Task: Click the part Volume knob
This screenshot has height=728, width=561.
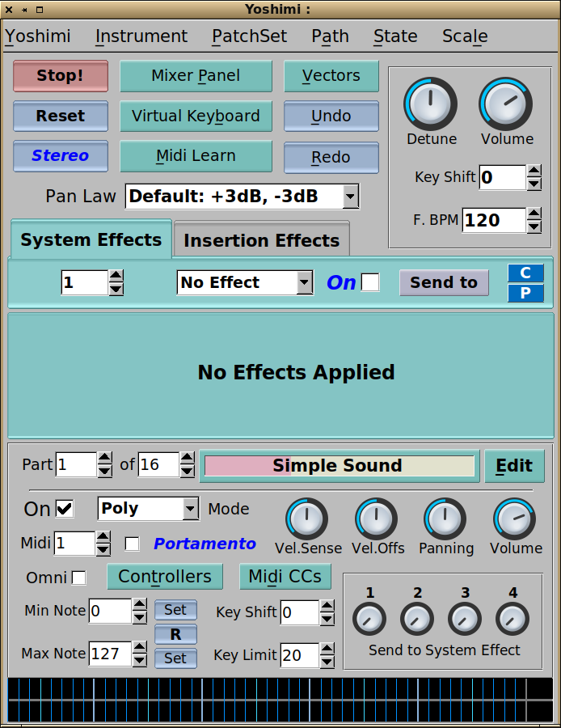Action: pyautogui.click(x=515, y=518)
